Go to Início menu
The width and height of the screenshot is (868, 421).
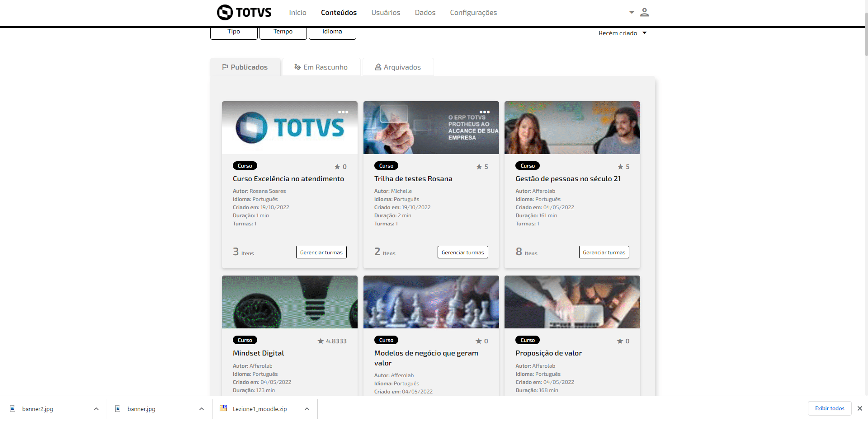click(297, 13)
